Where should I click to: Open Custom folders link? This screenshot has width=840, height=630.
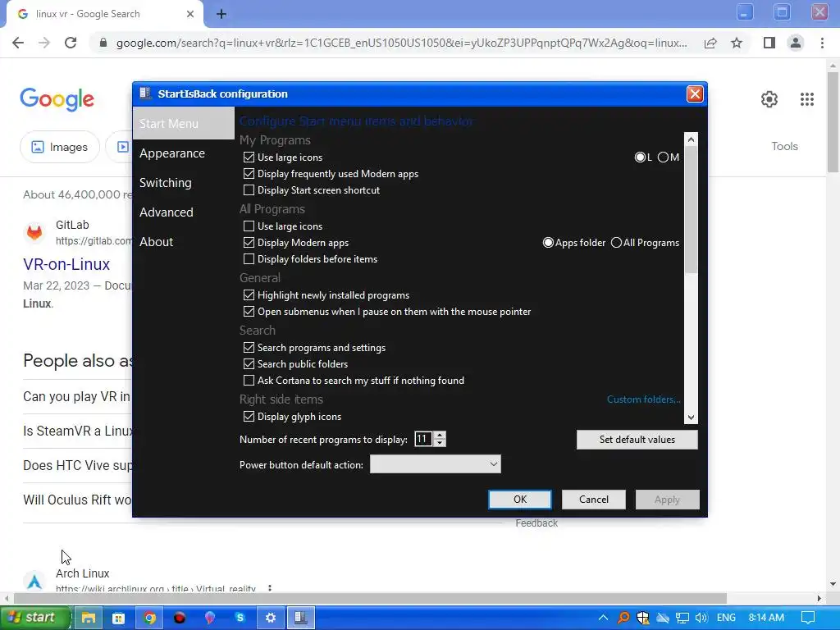(643, 399)
